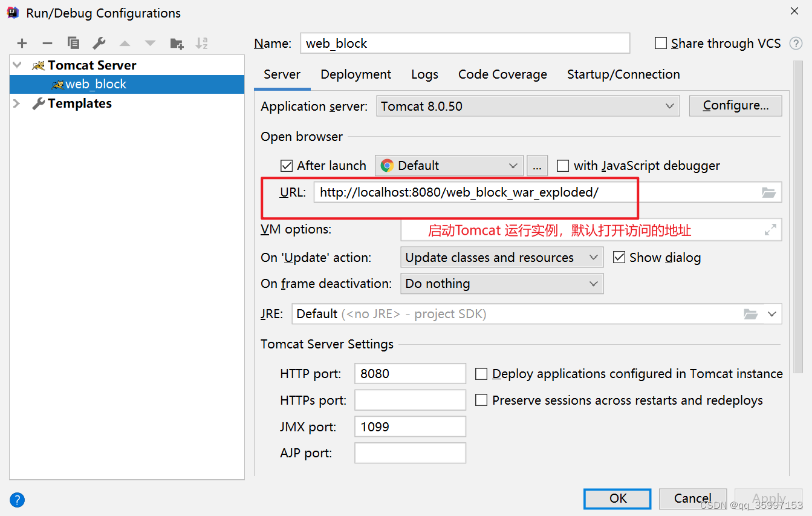Add new configuration with plus icon
Screen dimensions: 812x516
point(22,44)
